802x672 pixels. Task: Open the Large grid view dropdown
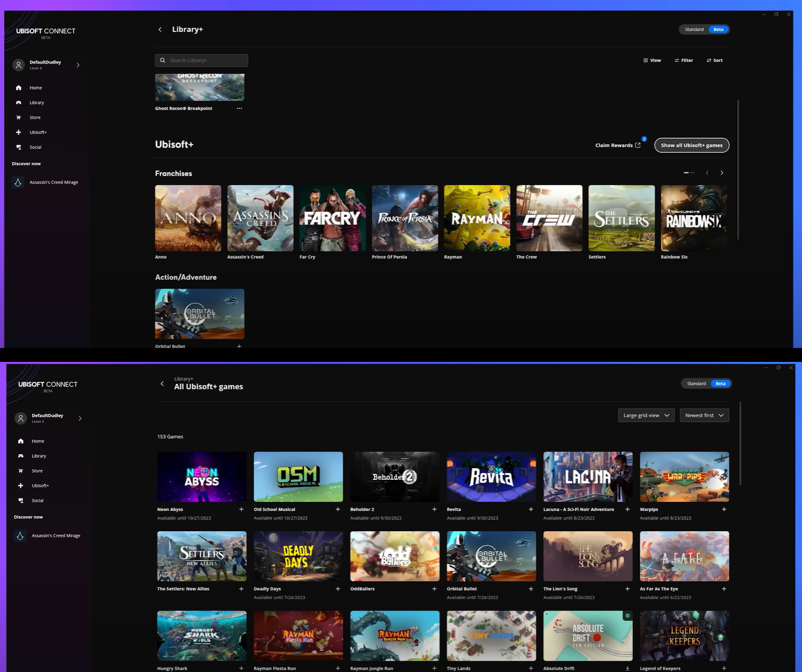pos(646,415)
